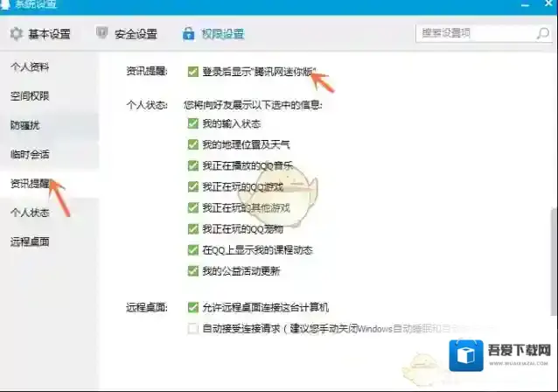This screenshot has width=558, height=392.
Task: Open the 基本设置 tab
Action: click(x=40, y=34)
